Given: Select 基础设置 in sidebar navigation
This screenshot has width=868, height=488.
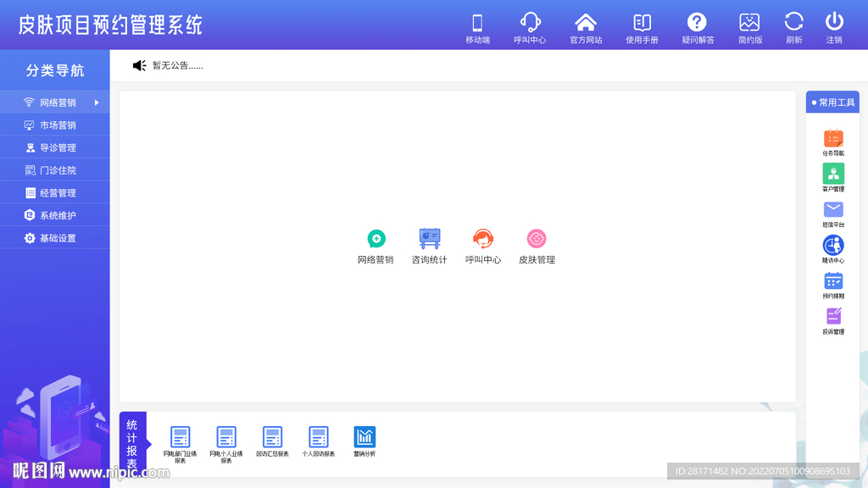Looking at the screenshot, I should pyautogui.click(x=55, y=238).
